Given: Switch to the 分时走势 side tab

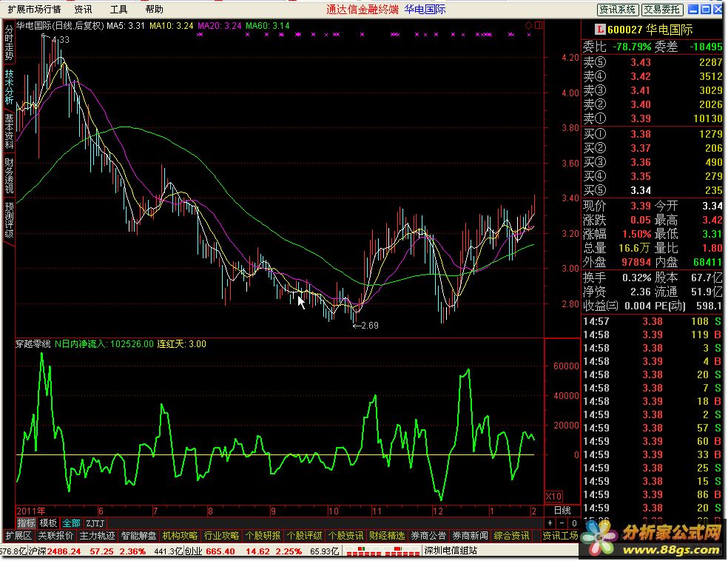Looking at the screenshot, I should pos(9,43).
